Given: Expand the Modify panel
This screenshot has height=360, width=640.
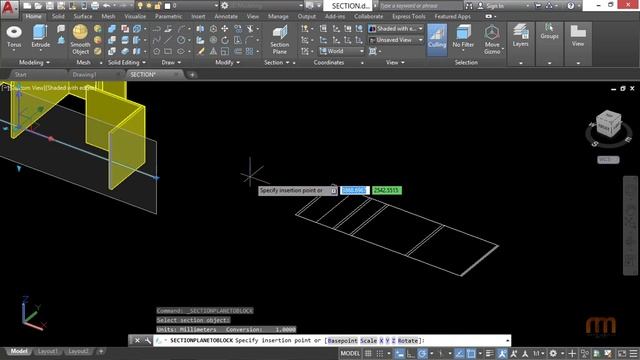Looking at the screenshot, I should (227, 62).
